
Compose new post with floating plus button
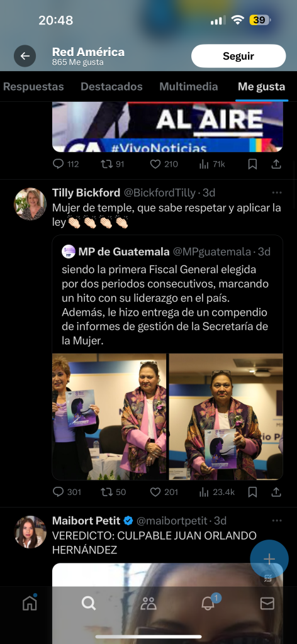pos(269,559)
